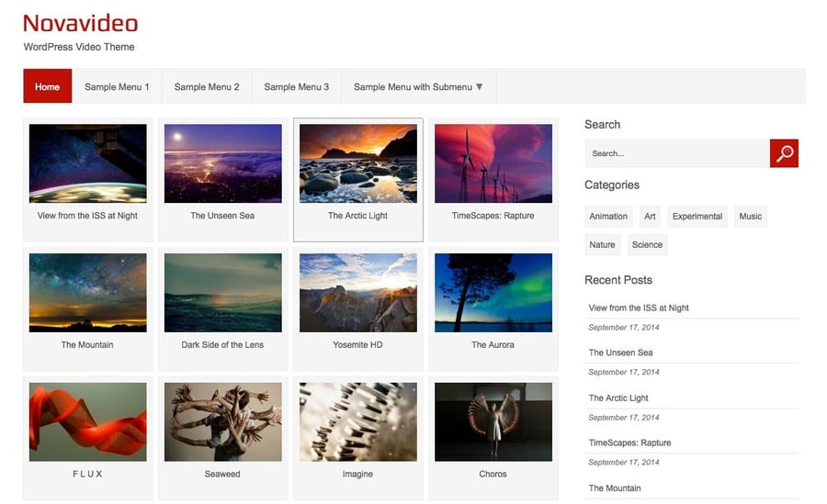Open recent post 'The Mountain'
The height and width of the screenshot is (504, 827).
[x=615, y=488]
